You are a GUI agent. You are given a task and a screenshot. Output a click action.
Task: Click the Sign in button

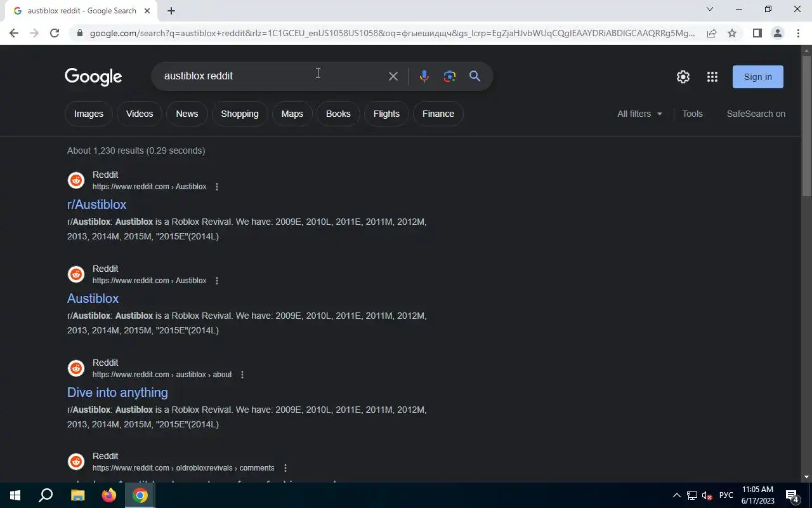tap(758, 77)
